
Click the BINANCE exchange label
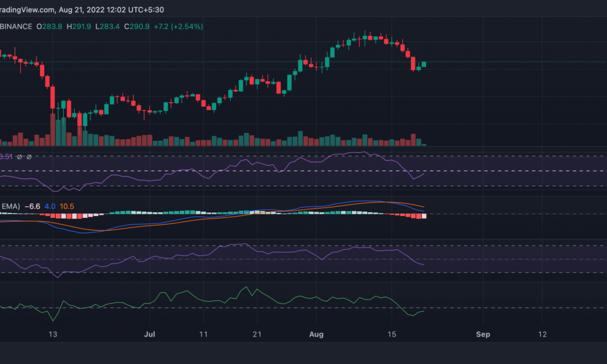16,27
